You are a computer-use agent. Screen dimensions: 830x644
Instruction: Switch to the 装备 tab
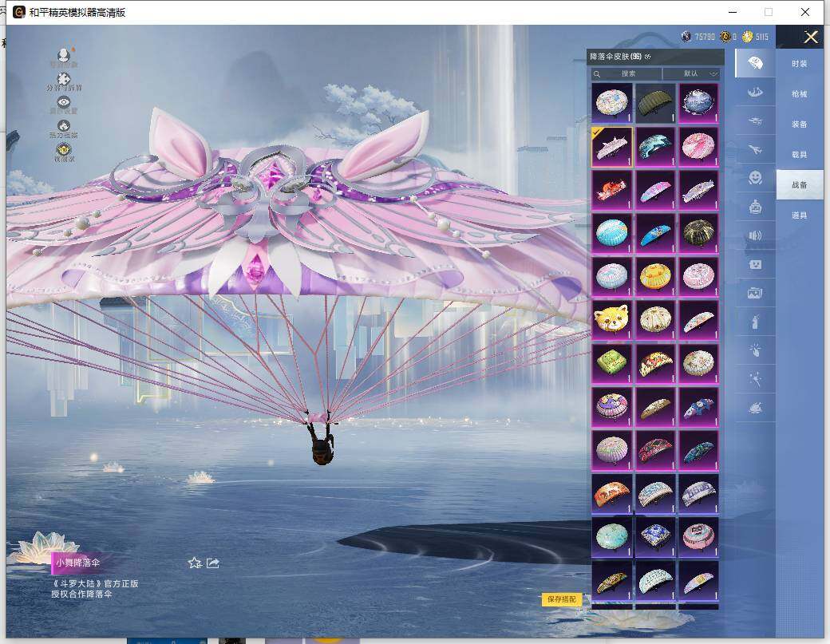tap(800, 124)
